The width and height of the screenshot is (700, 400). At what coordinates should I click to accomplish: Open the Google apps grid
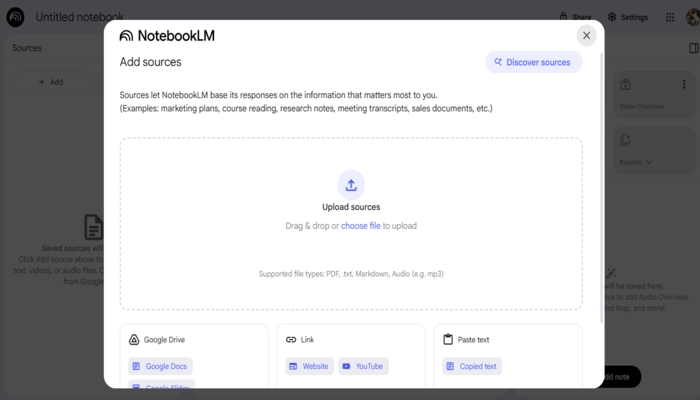tap(670, 17)
